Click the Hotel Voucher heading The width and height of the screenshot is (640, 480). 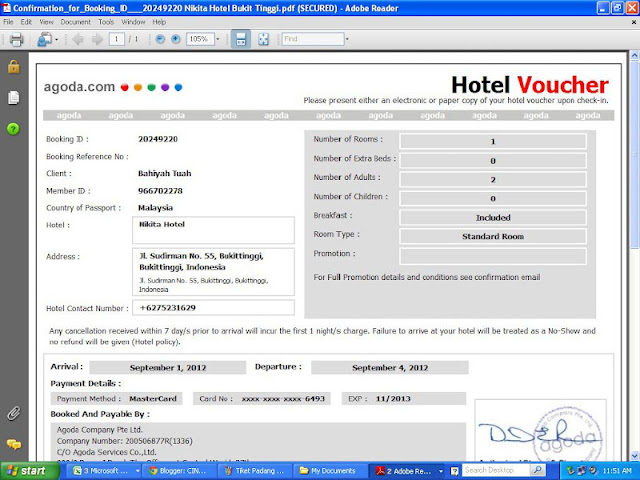point(530,85)
